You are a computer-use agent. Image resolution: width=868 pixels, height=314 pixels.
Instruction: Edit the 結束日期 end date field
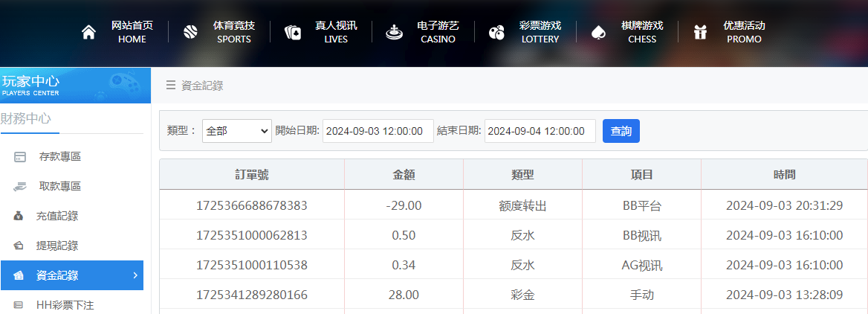coord(540,131)
